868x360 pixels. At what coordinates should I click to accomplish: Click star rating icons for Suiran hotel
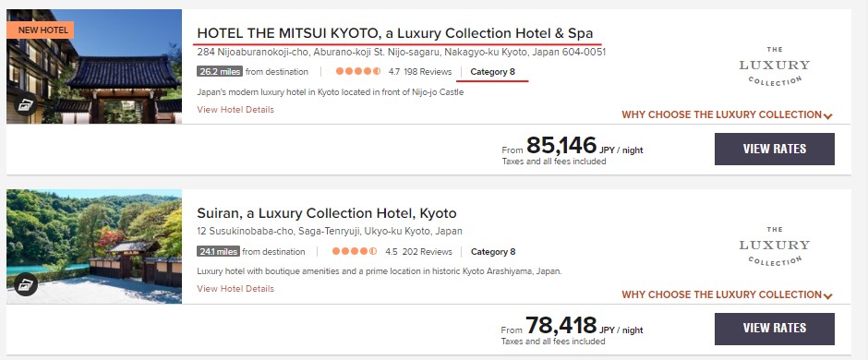[x=355, y=251]
